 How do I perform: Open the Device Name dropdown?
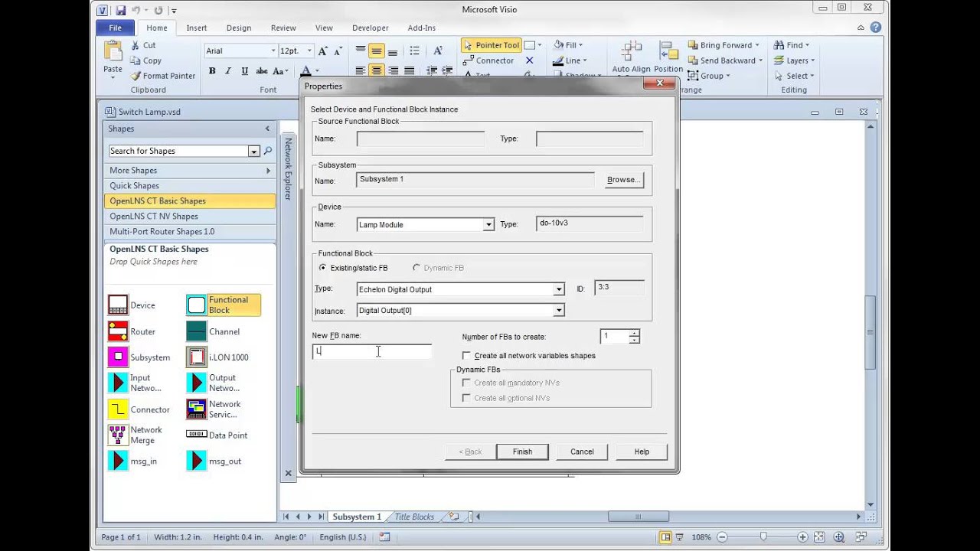tap(488, 225)
